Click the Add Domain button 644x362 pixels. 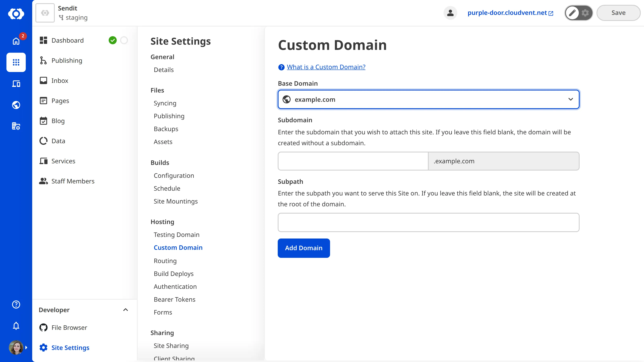coord(304,248)
